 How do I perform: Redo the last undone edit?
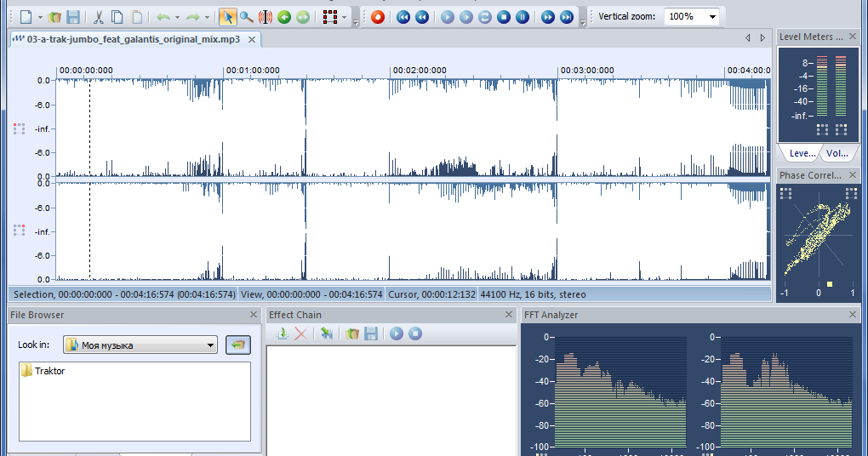pyautogui.click(x=192, y=17)
